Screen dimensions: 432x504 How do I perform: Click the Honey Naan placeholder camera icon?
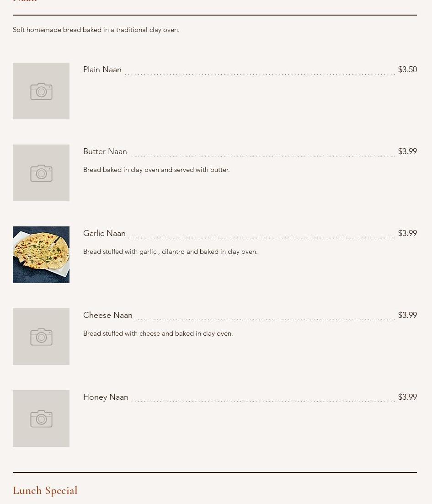coord(41,418)
